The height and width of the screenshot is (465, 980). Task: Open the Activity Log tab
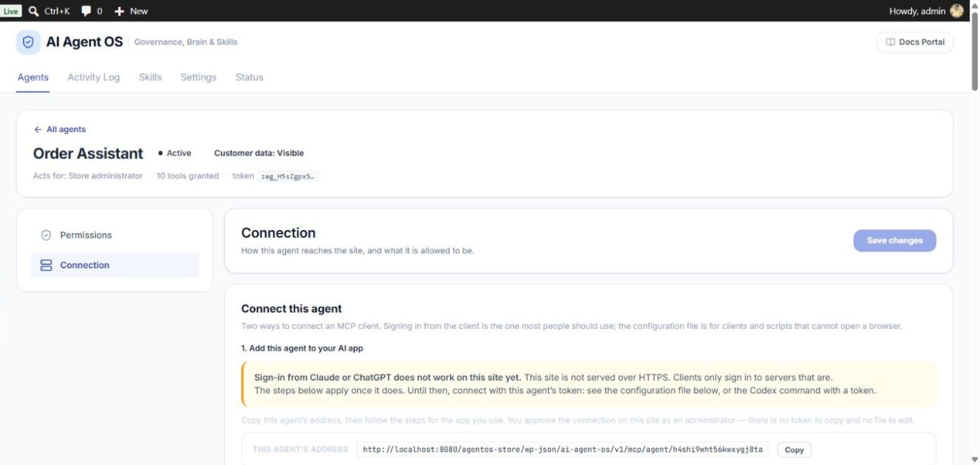click(x=94, y=77)
